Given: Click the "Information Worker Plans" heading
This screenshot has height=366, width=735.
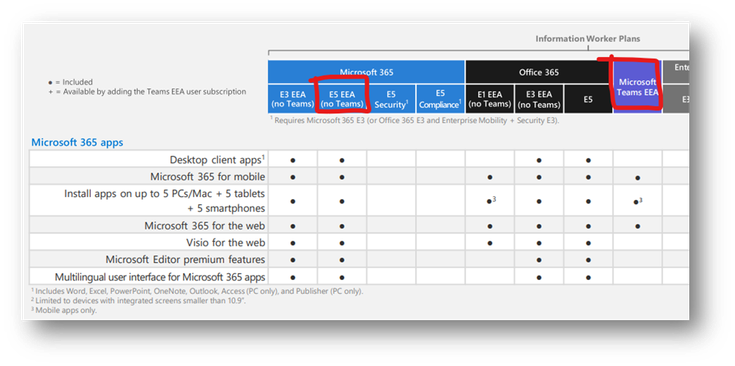Looking at the screenshot, I should pos(588,39).
